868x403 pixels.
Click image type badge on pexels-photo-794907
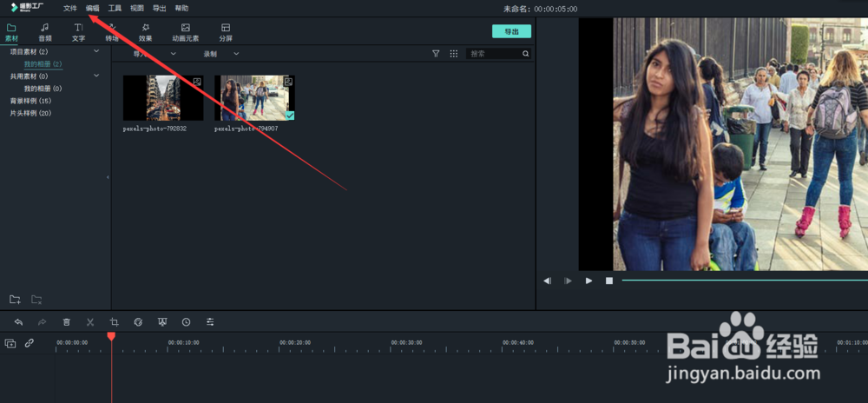pyautogui.click(x=288, y=82)
